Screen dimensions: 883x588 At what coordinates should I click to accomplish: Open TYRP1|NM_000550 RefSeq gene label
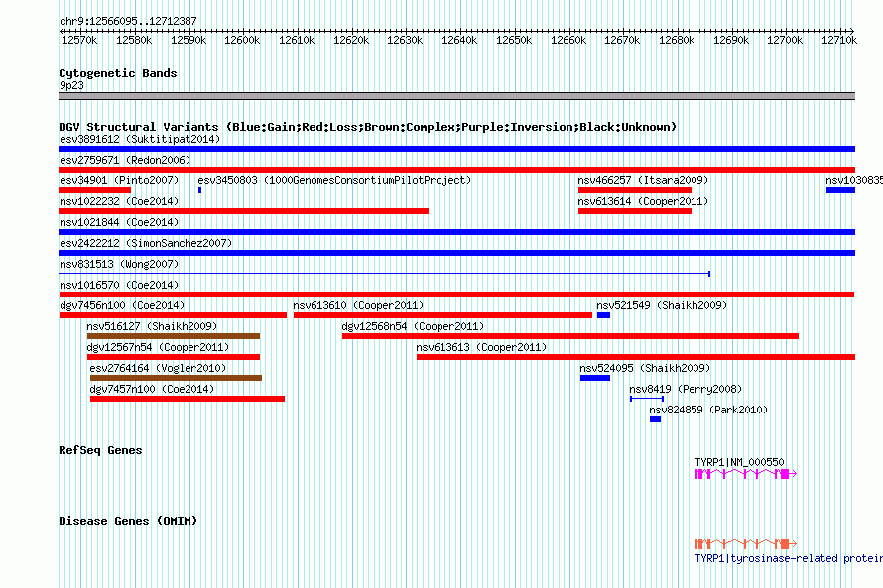[x=739, y=462]
